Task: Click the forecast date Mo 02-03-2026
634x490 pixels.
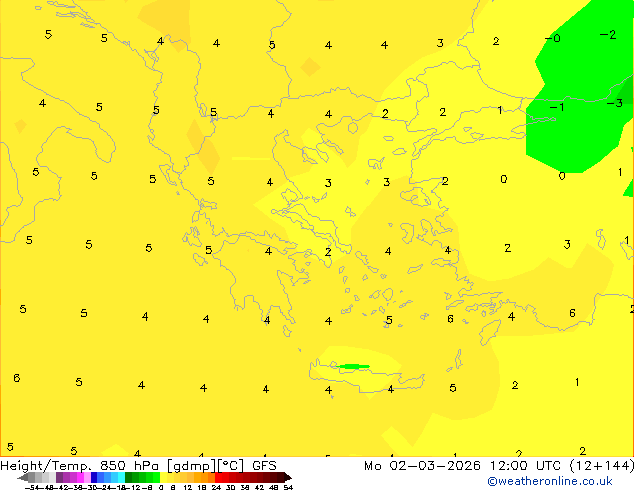Action: [x=422, y=466]
